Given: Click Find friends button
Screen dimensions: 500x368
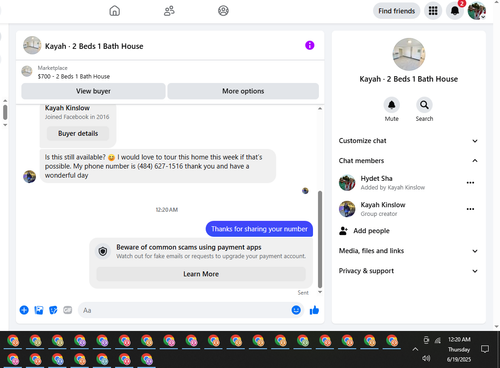Looking at the screenshot, I should [396, 11].
